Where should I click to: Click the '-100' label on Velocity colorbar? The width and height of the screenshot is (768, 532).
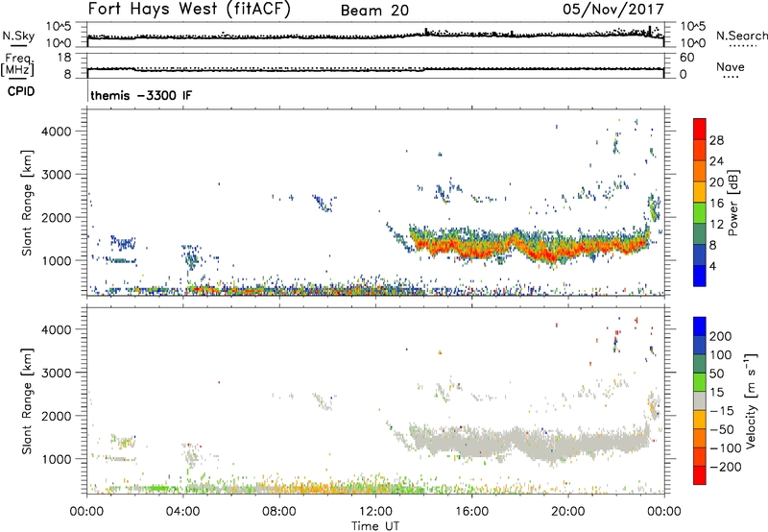click(x=726, y=448)
